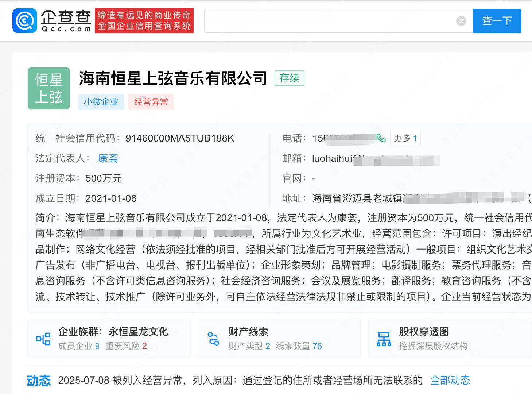This screenshot has width=532, height=394.
Task: Select registered capital 500万元
Action: [x=104, y=178]
